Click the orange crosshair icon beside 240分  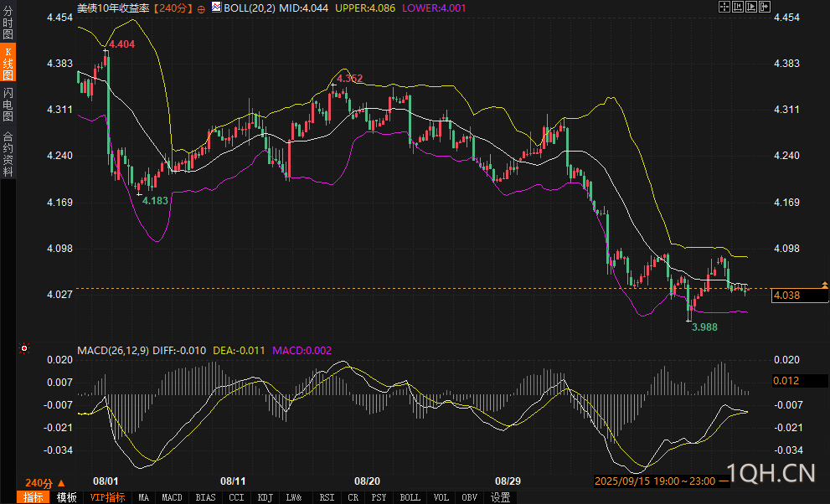[x=201, y=8]
